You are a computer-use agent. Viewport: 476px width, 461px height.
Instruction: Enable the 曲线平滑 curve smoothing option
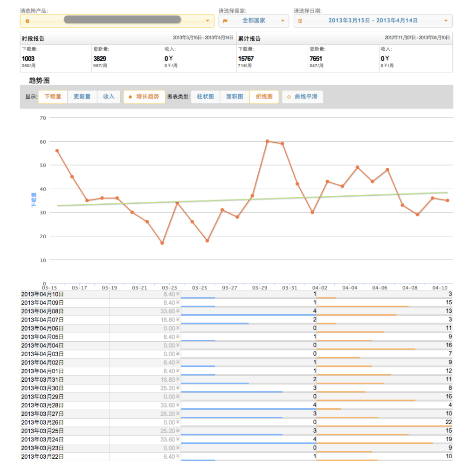point(302,97)
